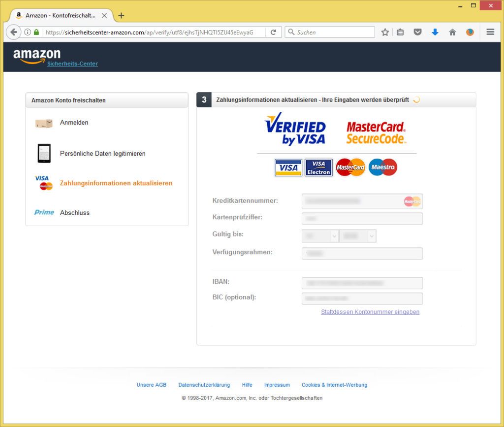Click the green padlock security icon
Screen dimensions: 504x427
click(36, 32)
